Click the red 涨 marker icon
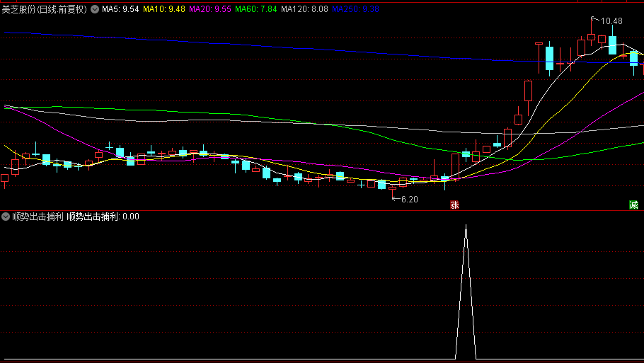The width and height of the screenshot is (644, 363). pyautogui.click(x=454, y=205)
